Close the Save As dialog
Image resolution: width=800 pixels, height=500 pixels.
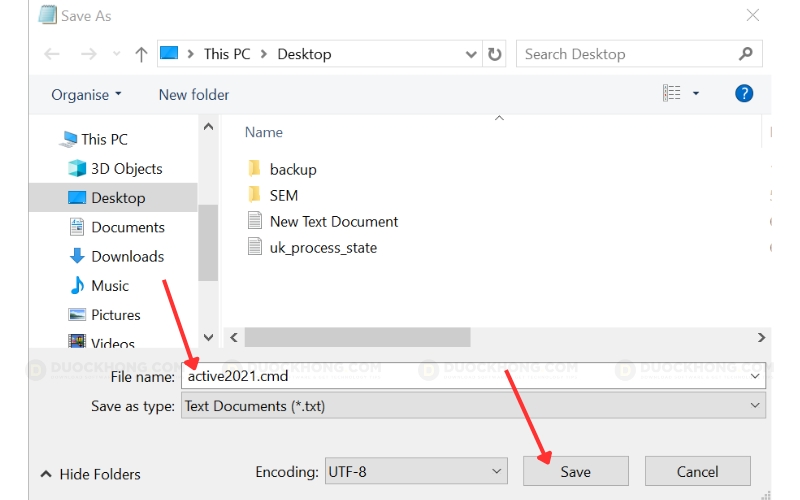pyautogui.click(x=753, y=15)
